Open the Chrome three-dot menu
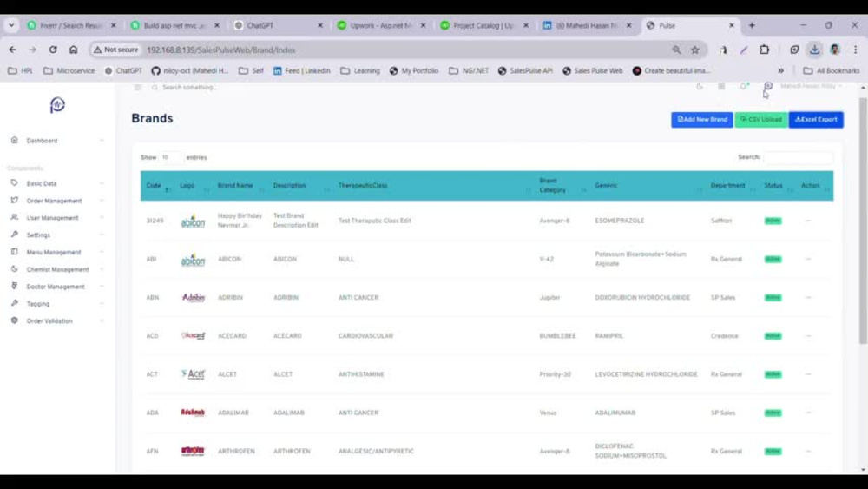This screenshot has height=489, width=868. (x=855, y=50)
